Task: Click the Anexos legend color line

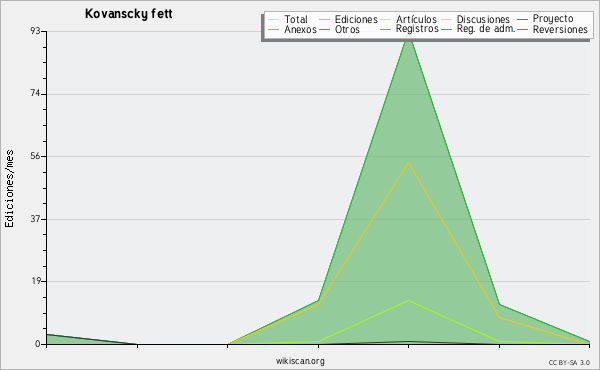Action: (x=274, y=29)
